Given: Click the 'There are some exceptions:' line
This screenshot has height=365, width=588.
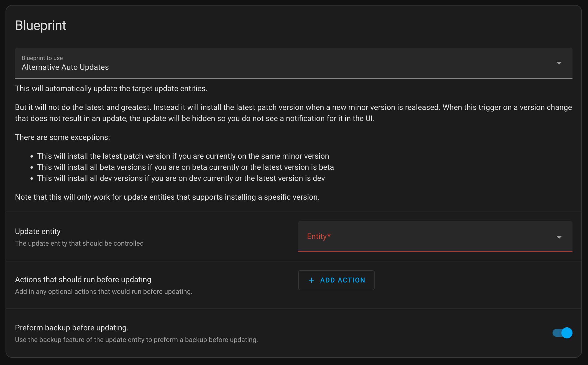Looking at the screenshot, I should (x=62, y=137).
